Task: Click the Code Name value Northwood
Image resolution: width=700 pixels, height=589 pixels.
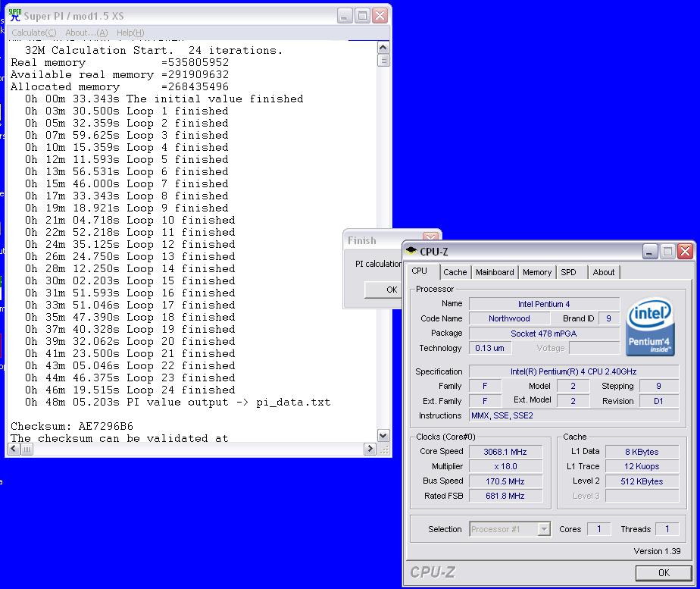Action: click(x=509, y=318)
